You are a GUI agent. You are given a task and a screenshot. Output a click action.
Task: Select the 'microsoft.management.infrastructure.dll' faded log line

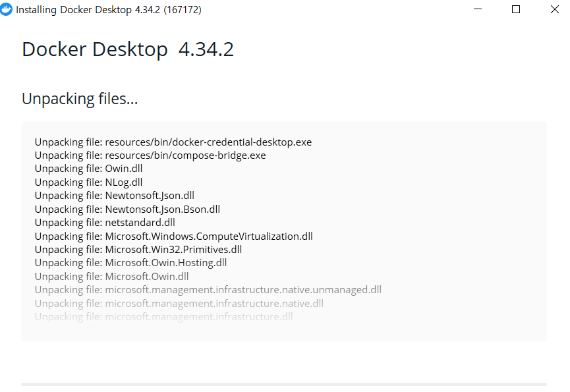(164, 317)
